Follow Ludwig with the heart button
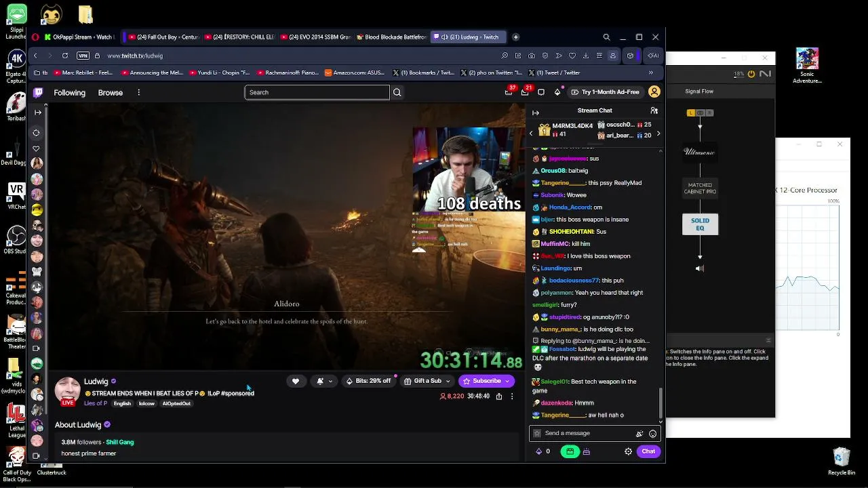 click(x=296, y=381)
